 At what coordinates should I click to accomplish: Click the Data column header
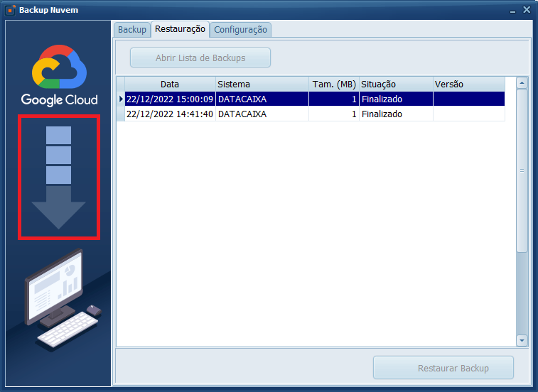click(x=170, y=85)
